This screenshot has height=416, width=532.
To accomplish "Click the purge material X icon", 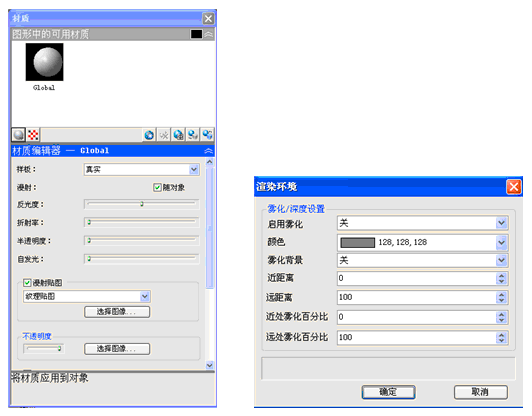I will pos(164,135).
